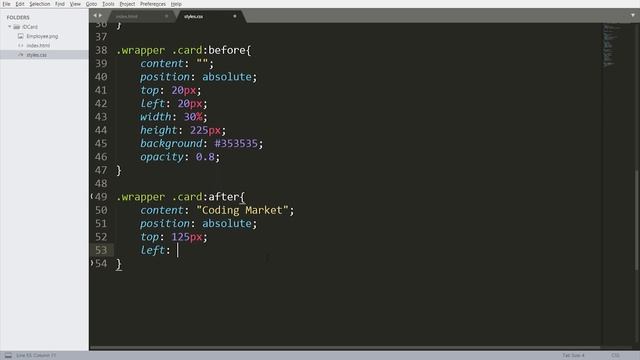
Task: Click the "Coding Market" string
Action: (242, 210)
